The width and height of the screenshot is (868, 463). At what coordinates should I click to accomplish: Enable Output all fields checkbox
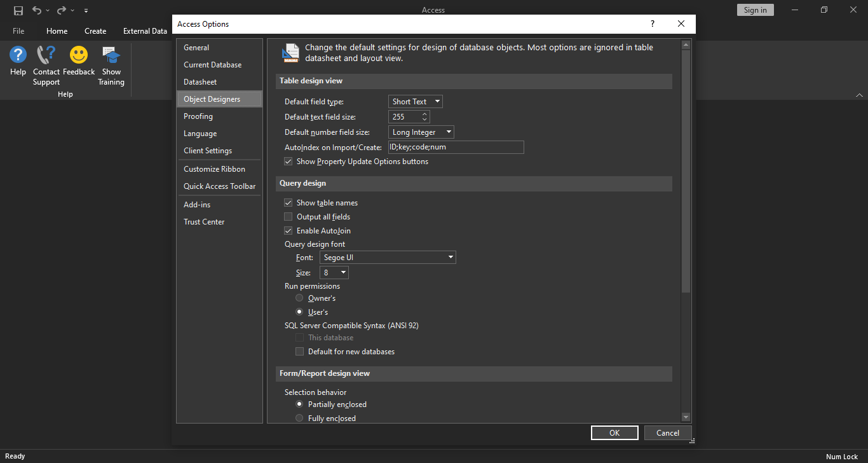pos(288,217)
